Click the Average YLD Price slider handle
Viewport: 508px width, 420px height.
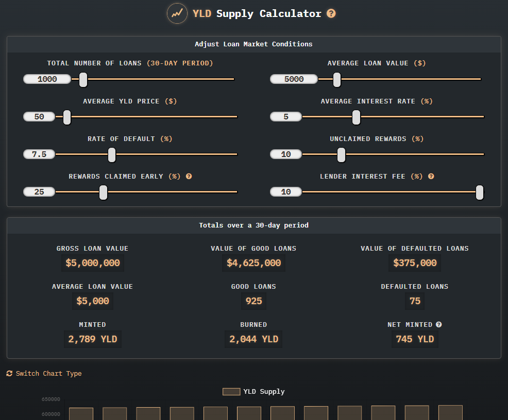[67, 117]
